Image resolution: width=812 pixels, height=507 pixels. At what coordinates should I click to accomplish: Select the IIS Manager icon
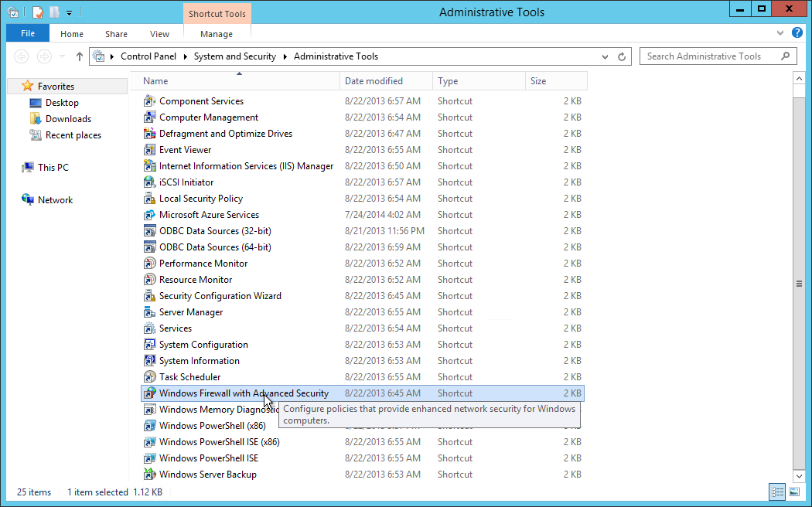[x=150, y=166]
